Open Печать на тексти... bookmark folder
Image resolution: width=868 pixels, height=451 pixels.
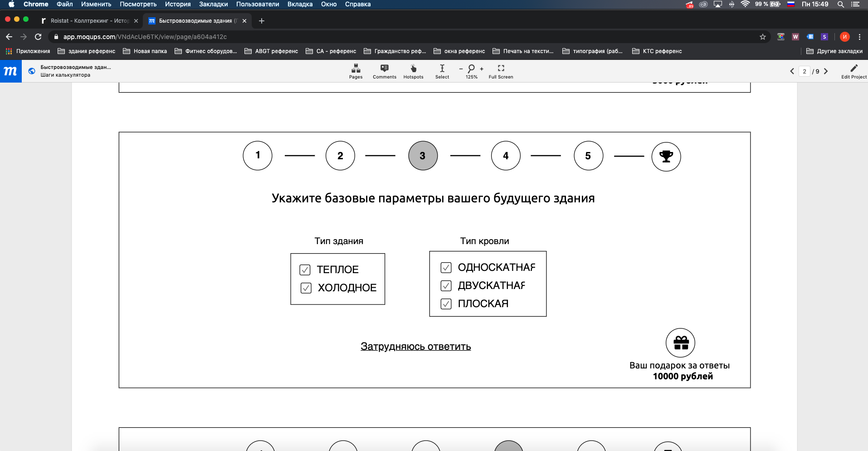(523, 51)
